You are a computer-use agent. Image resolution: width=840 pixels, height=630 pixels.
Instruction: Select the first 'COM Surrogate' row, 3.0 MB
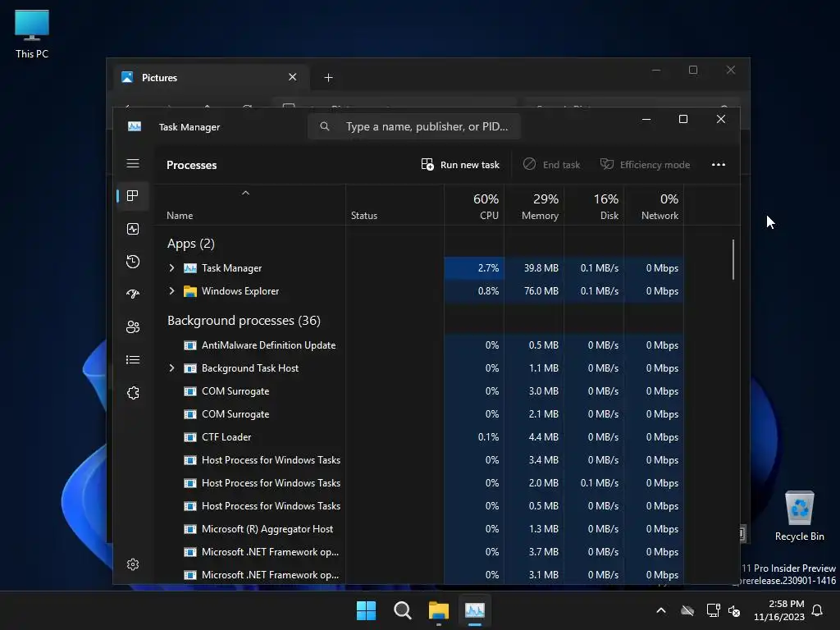pyautogui.click(x=419, y=391)
